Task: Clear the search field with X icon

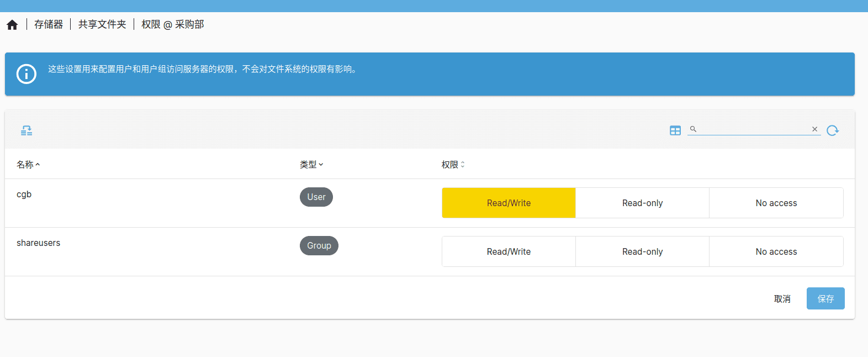Action: pos(814,129)
